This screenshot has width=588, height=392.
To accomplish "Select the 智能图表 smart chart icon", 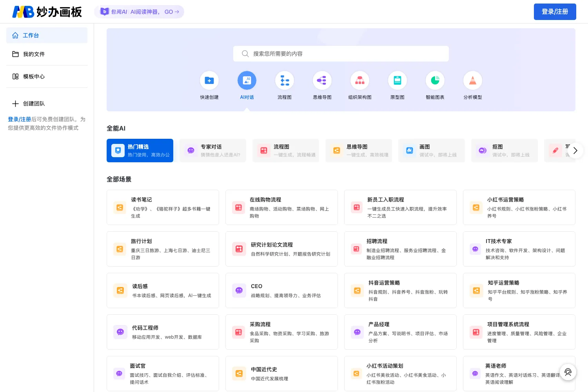I will coord(435,81).
